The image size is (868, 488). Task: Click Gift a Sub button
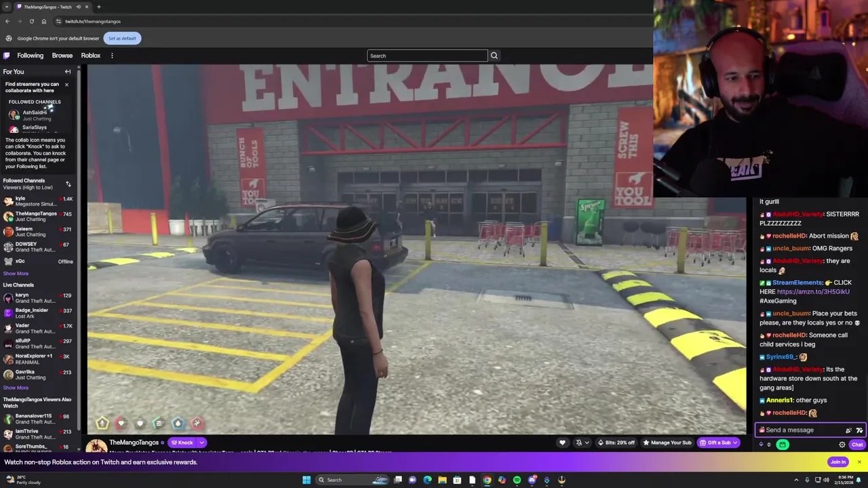pyautogui.click(x=716, y=443)
